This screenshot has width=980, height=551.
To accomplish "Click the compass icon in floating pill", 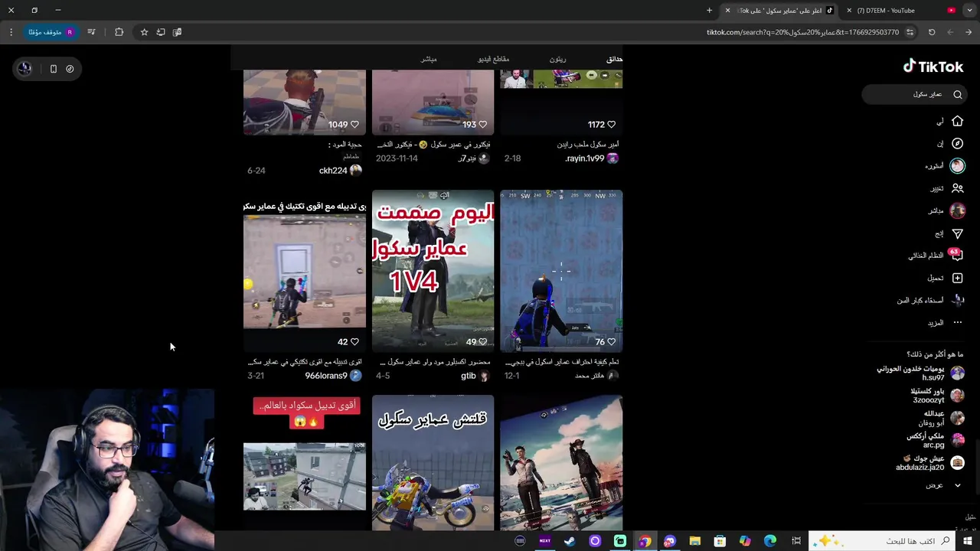I will [70, 69].
